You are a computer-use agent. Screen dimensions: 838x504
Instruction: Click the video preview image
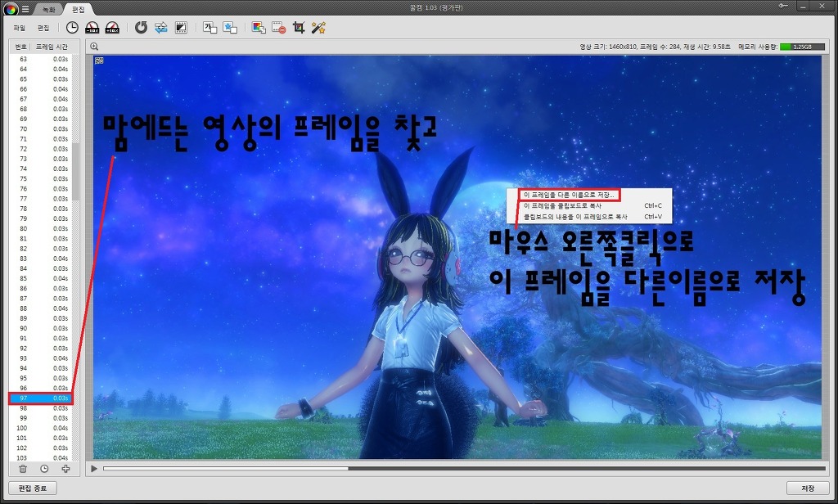pyautogui.click(x=457, y=257)
